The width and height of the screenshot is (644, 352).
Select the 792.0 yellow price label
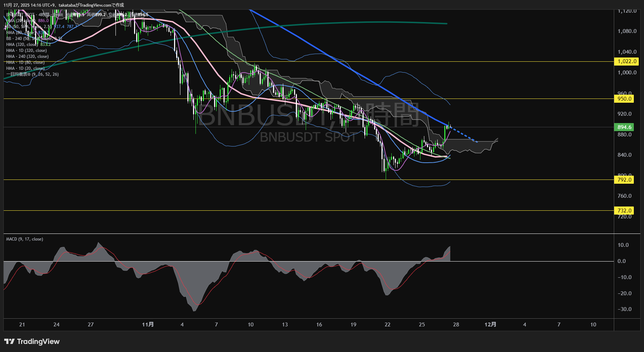tap(624, 180)
